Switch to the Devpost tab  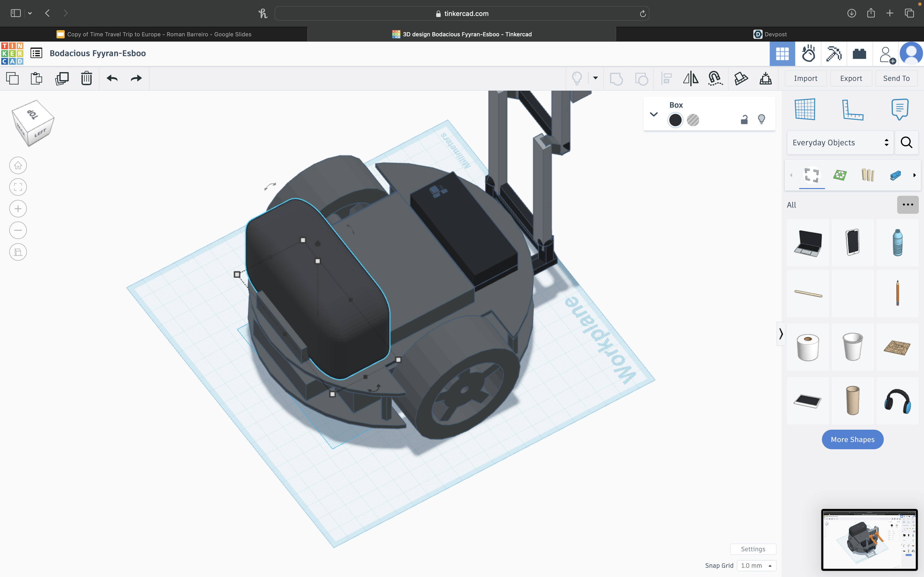pyautogui.click(x=770, y=34)
